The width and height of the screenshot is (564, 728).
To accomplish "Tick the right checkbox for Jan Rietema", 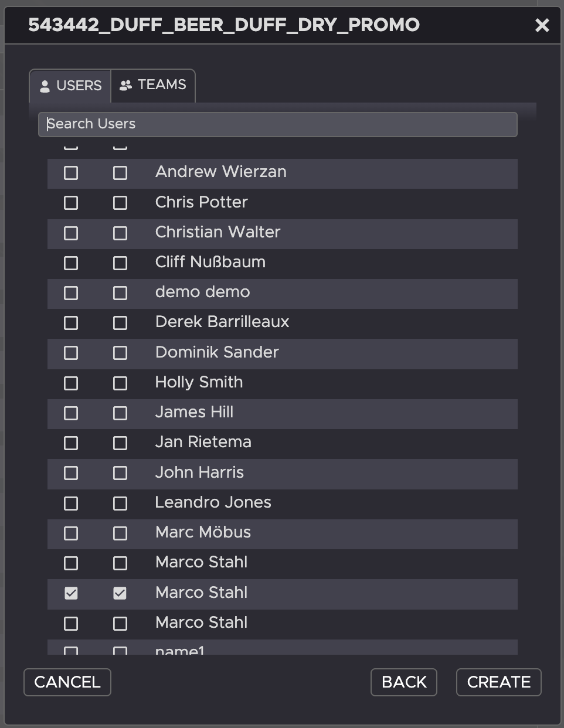I will coord(120,443).
